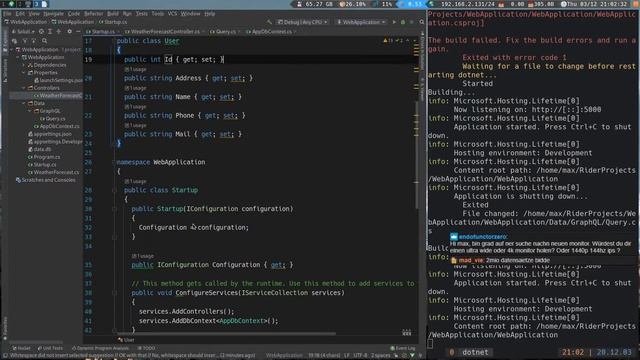The image size is (640, 360).
Task: Hide the Solution panel with minus icon
Action: coord(78,31)
